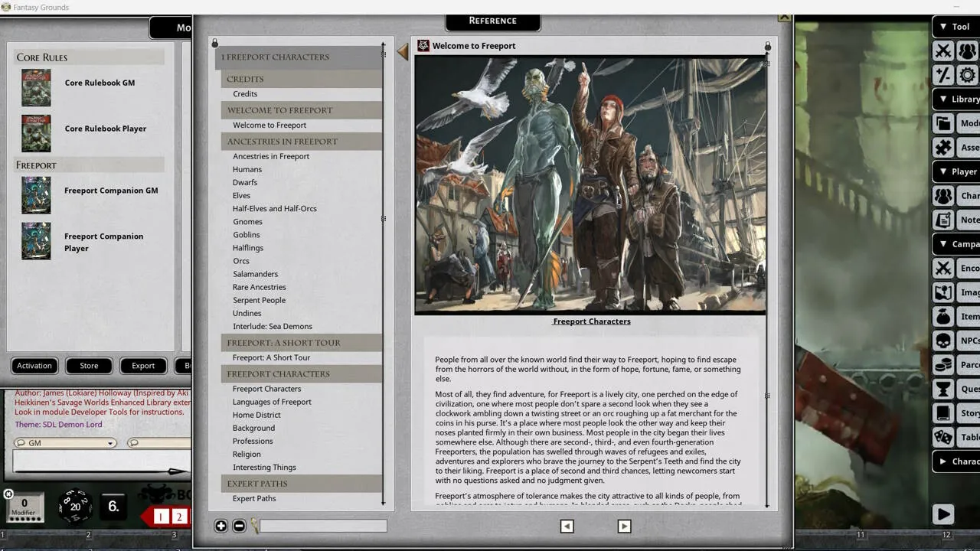The width and height of the screenshot is (980, 551).
Task: Toggle the lock icon above the index list
Action: tap(215, 44)
